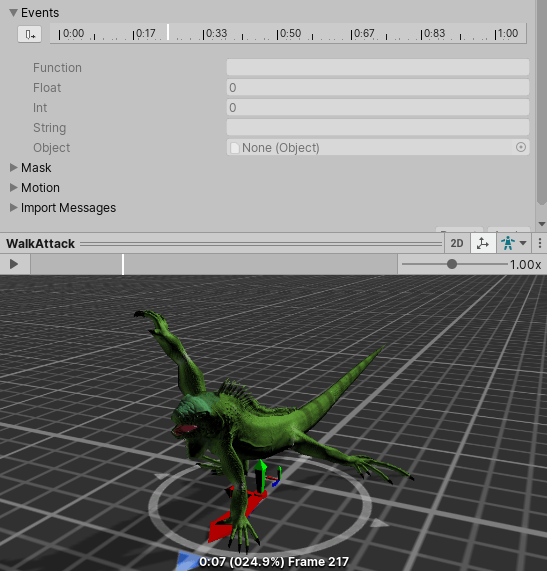The height and width of the screenshot is (571, 547).
Task: Open the preview panel kebab menu
Action: tap(540, 243)
